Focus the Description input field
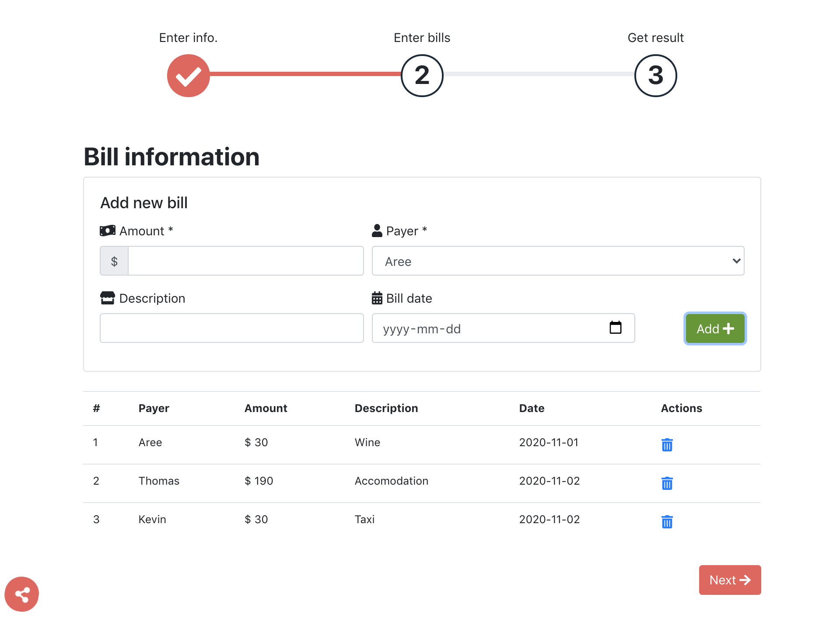The image size is (840, 622). coord(231,328)
